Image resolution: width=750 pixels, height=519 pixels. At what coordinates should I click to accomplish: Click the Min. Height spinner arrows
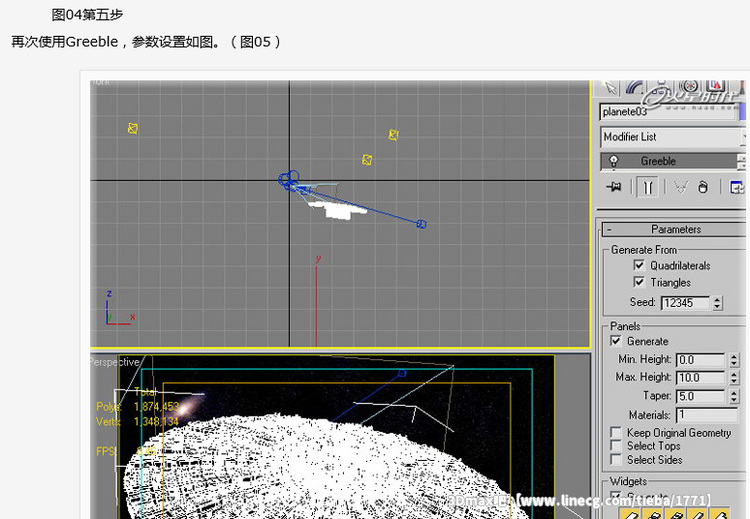point(734,360)
